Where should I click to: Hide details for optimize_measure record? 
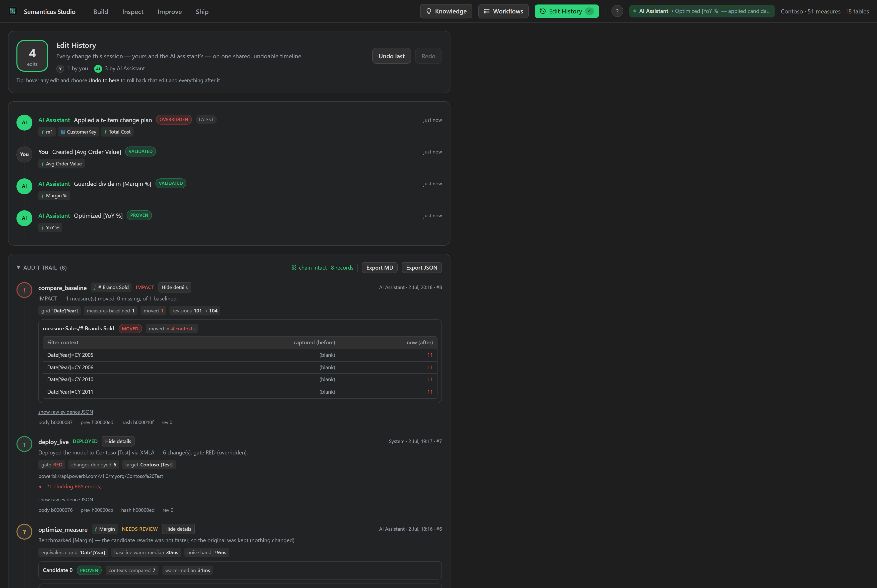point(178,529)
